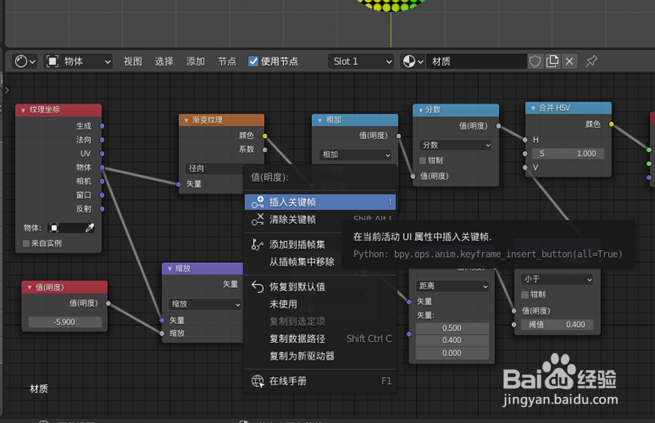This screenshot has height=423, width=655.
Task: Click the clear keyframe icon
Action: pos(258,219)
